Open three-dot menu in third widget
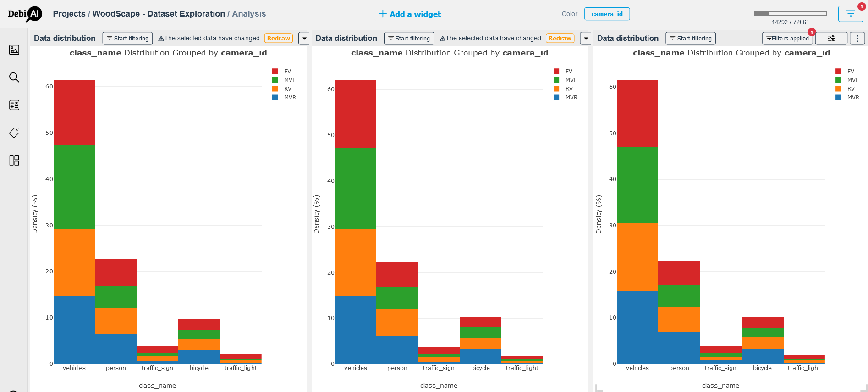Viewport: 868px width, 392px height. click(x=857, y=38)
